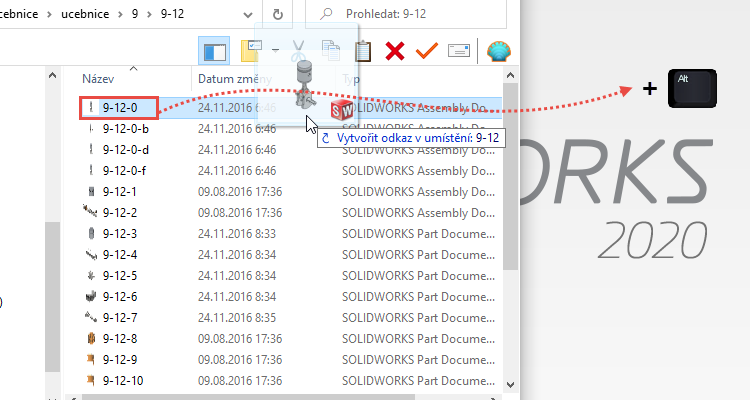Sort by 'Datum změny' column header
Image resolution: width=750 pixels, height=400 pixels.
(x=234, y=79)
